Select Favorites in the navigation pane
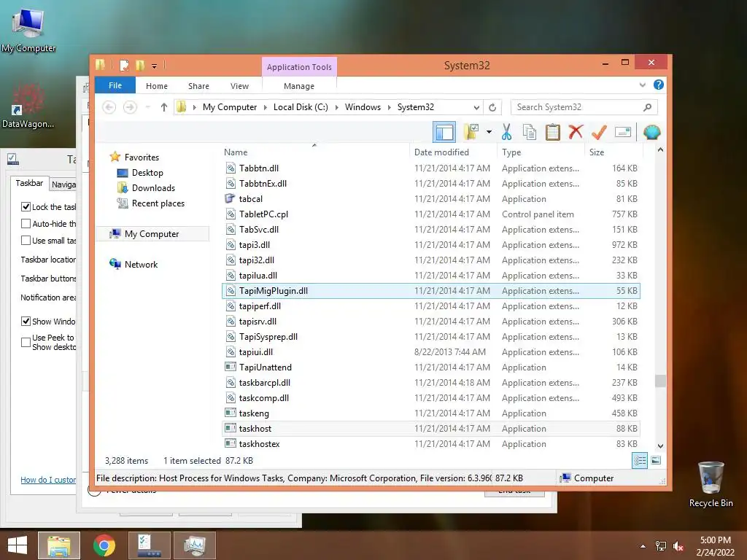The image size is (747, 560). [134, 157]
